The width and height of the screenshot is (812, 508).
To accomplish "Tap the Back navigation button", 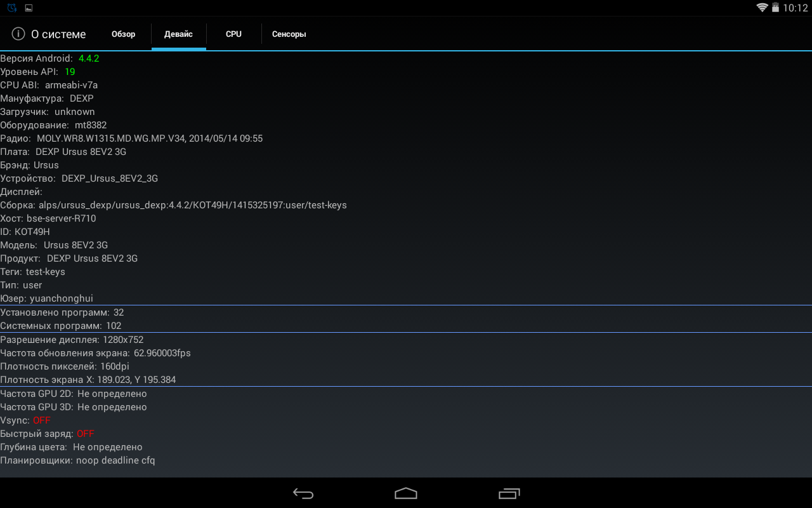I will 303,493.
